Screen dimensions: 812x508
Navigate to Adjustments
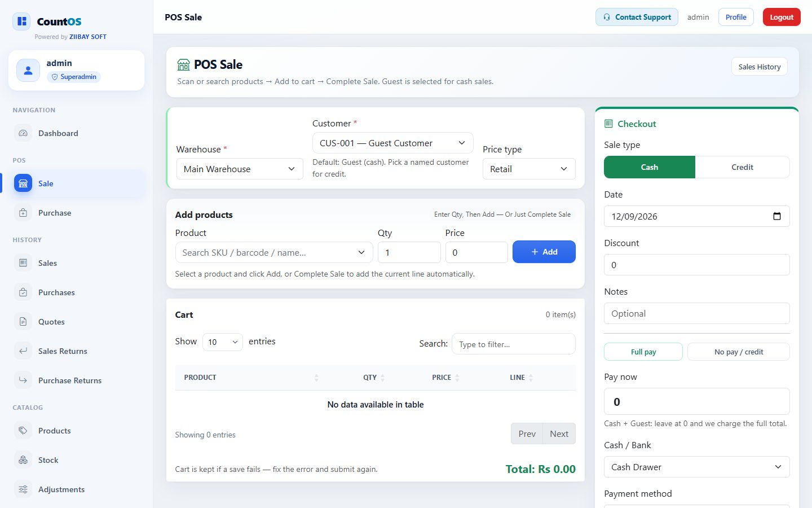73,489
